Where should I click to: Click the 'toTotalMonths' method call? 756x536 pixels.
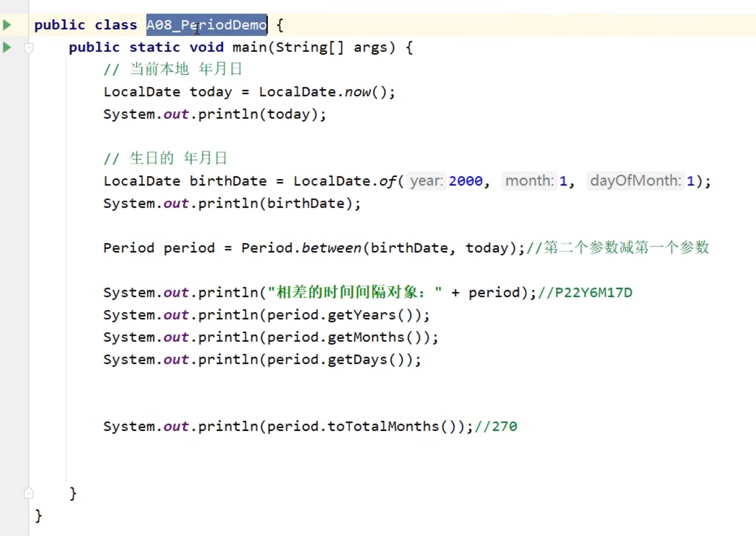click(383, 427)
